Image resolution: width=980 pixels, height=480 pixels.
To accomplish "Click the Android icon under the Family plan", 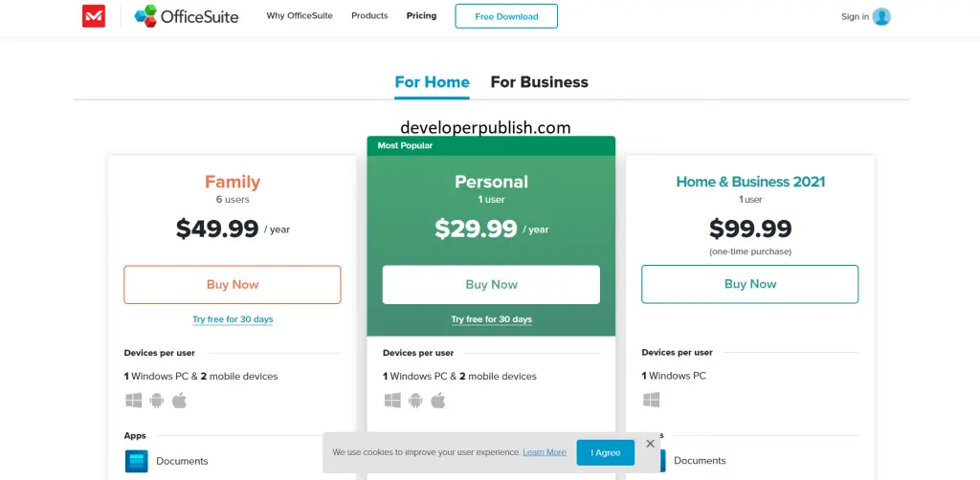I will click(x=157, y=400).
